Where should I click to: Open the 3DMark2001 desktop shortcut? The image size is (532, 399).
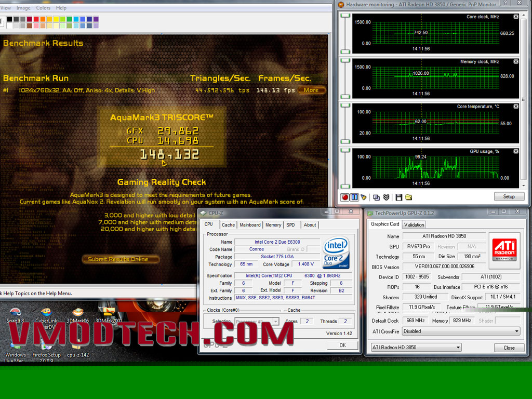(108, 315)
